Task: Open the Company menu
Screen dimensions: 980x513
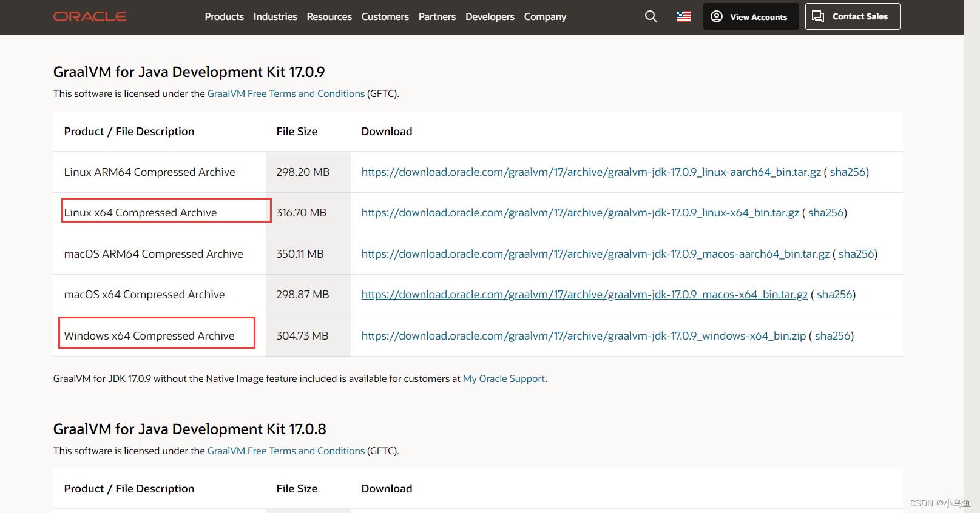Action: click(545, 16)
